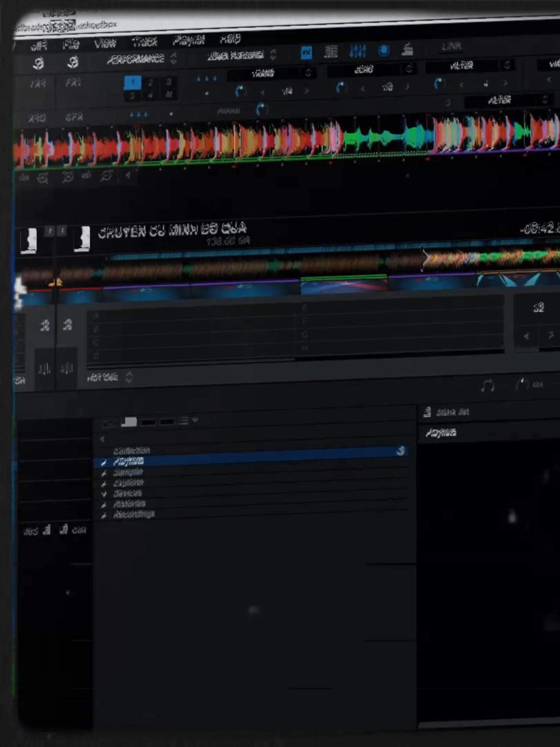560x747 pixels.
Task: Toggle the highlighted deck 1 FX assign
Action: (x=133, y=82)
